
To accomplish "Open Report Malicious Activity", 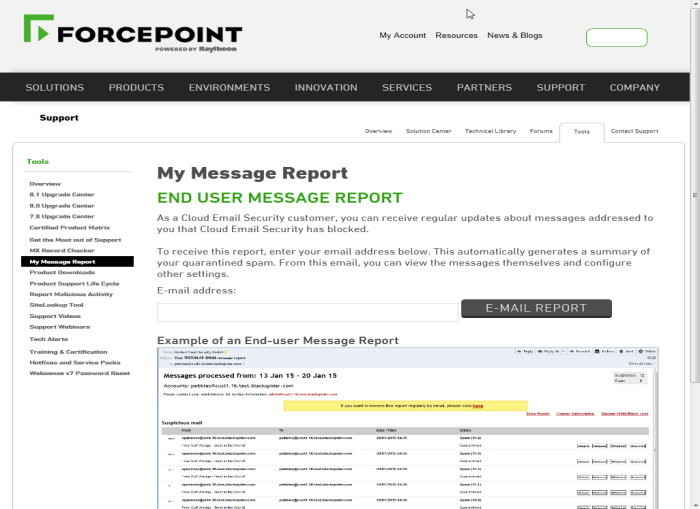I will [71, 294].
